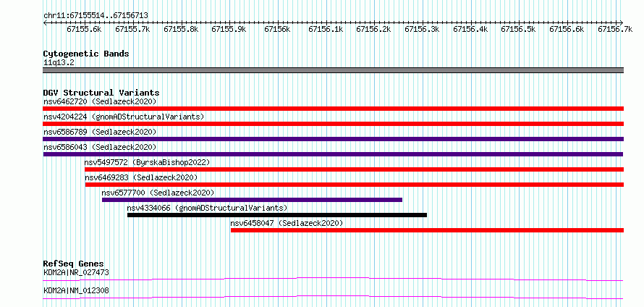Click the magenta line of KDM2A|NM_012308 transcript
Image resolution: width=644 pixels, height=307 pixels.
pyautogui.click(x=333, y=297)
